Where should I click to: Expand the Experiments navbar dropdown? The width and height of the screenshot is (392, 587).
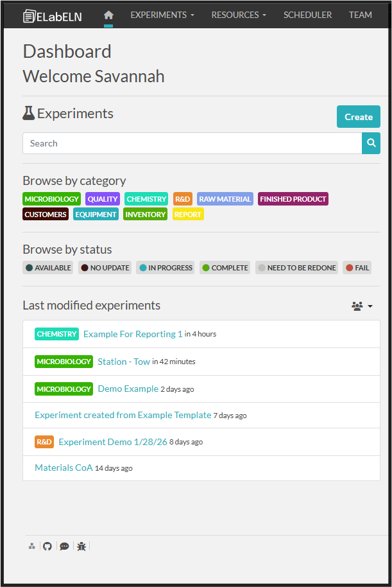point(162,15)
